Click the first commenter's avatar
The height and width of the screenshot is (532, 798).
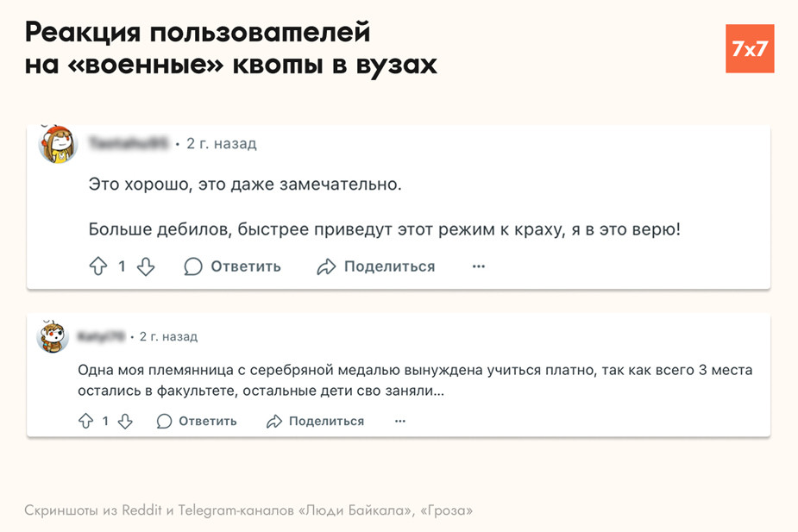point(58,144)
